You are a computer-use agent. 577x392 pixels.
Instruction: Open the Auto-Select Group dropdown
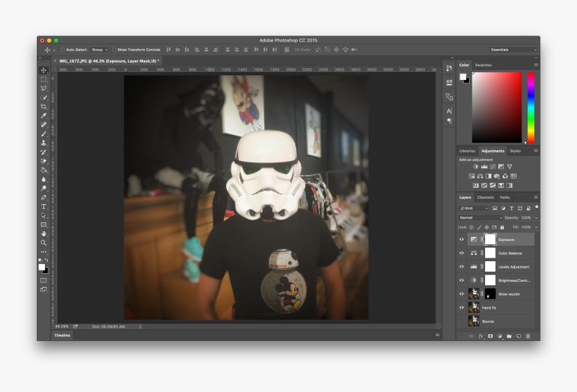point(100,50)
